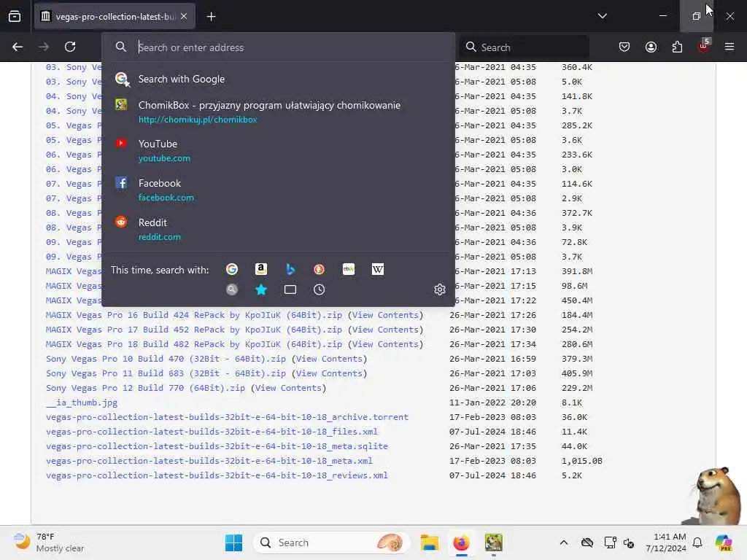Click the uBlock Origin extension icon

point(704,46)
